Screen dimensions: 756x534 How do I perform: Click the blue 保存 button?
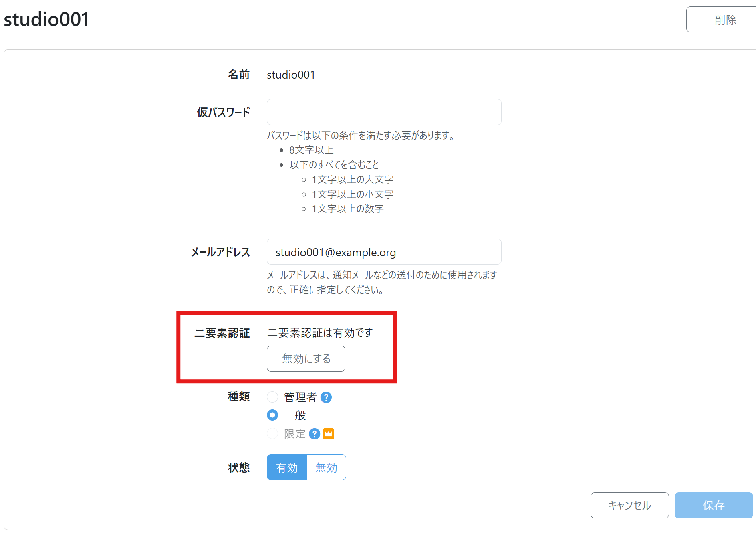[x=713, y=505]
